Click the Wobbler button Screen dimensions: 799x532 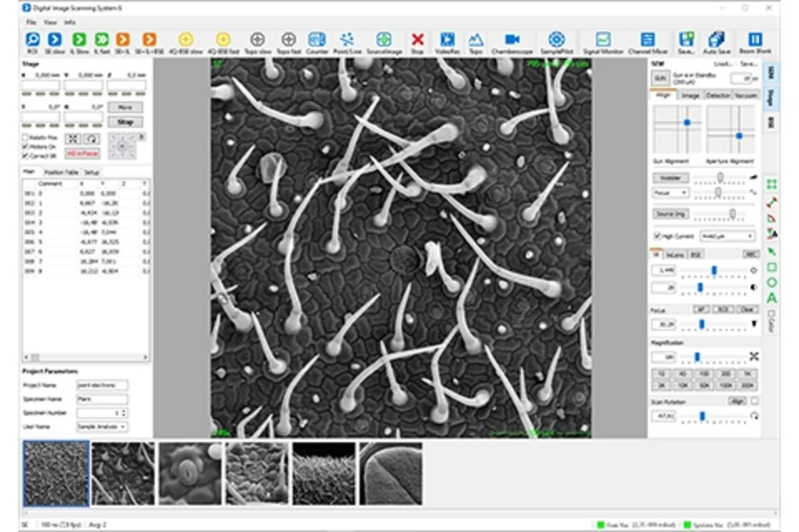(670, 178)
